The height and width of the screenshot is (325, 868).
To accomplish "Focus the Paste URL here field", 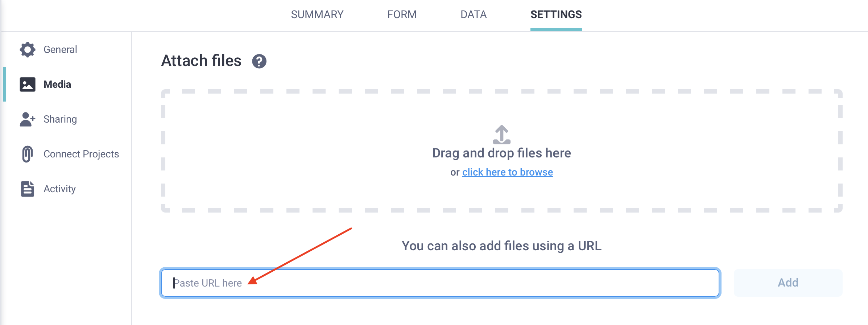I will pos(440,283).
